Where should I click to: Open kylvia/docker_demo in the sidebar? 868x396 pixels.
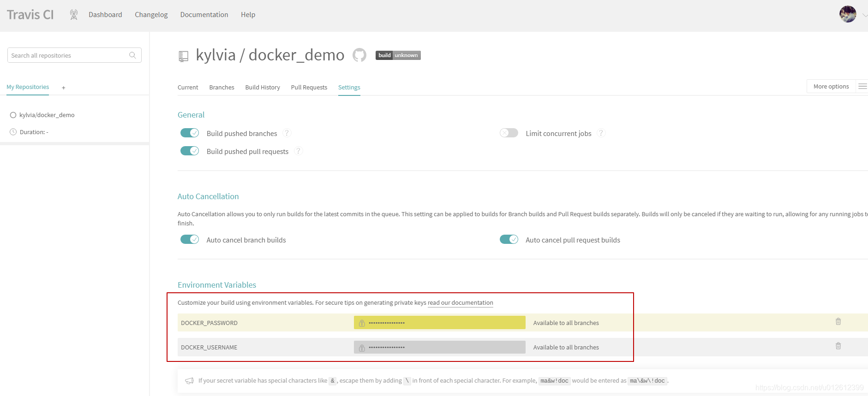tap(47, 115)
